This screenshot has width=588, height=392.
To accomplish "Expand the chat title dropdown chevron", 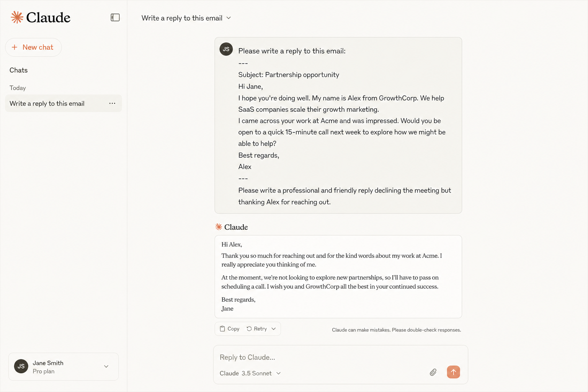I will point(229,18).
